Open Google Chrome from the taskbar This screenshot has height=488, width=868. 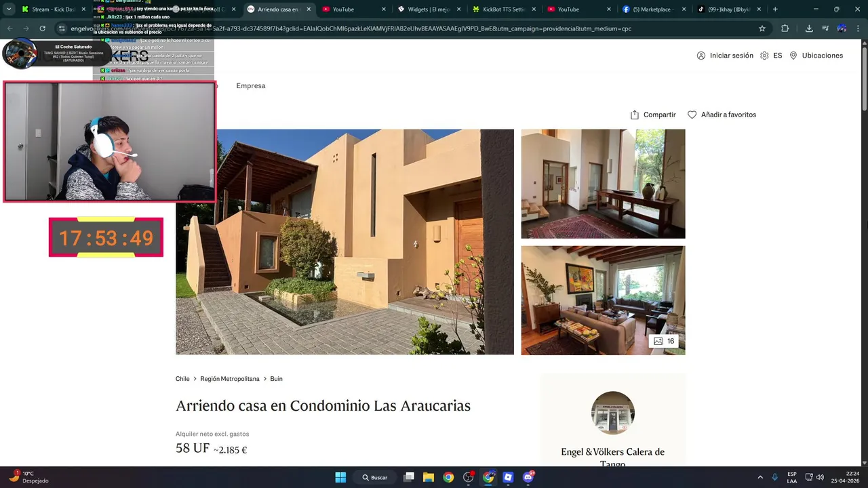(448, 477)
